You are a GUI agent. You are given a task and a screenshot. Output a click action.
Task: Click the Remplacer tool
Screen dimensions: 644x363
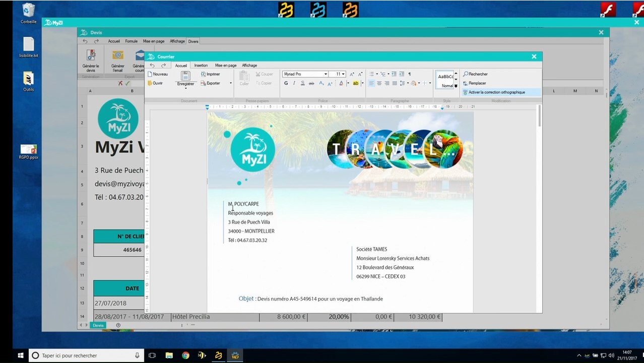[x=474, y=83]
